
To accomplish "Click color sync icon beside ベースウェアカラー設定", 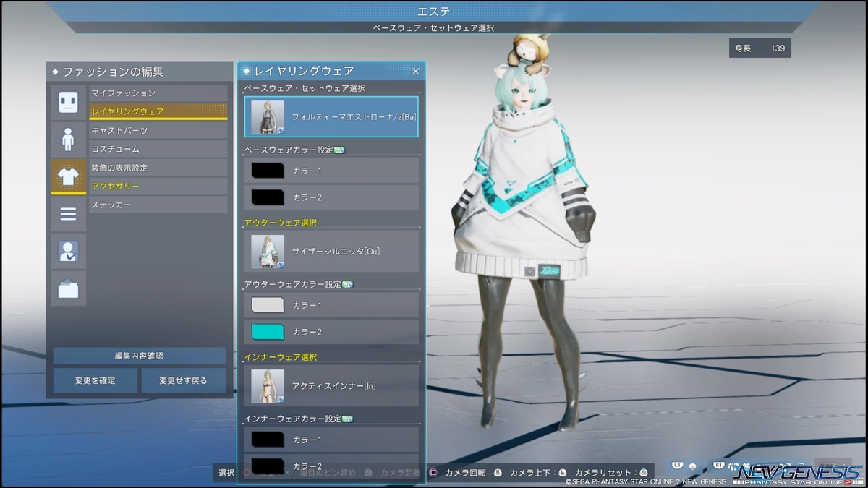I will 340,150.
